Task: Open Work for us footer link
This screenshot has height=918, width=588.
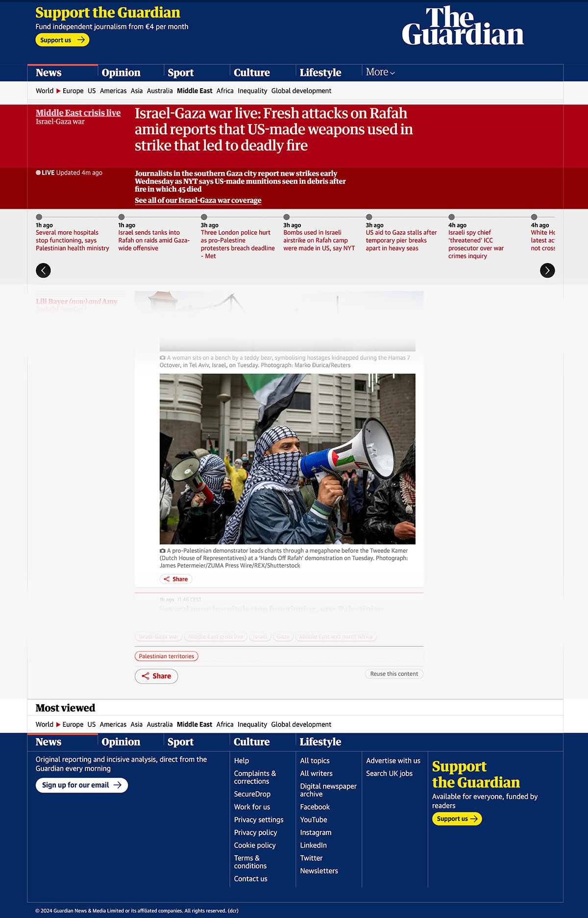Action: coord(252,807)
